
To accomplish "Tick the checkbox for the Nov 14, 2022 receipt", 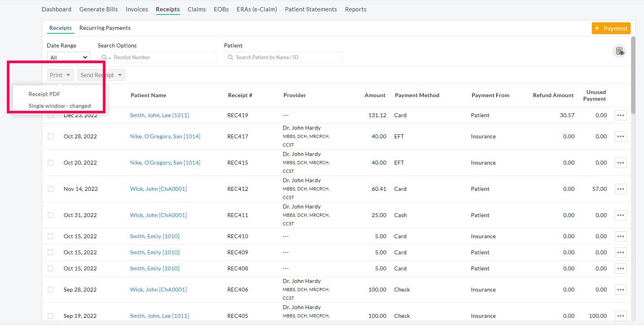I will click(x=51, y=189).
